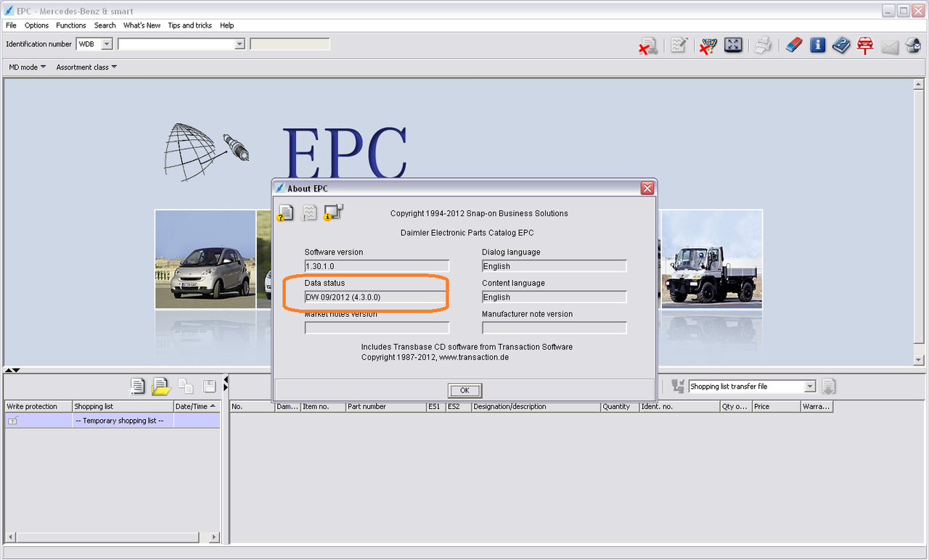Click the greyed notes document icon in About EPC
Image resolution: width=929 pixels, height=560 pixels.
310,213
